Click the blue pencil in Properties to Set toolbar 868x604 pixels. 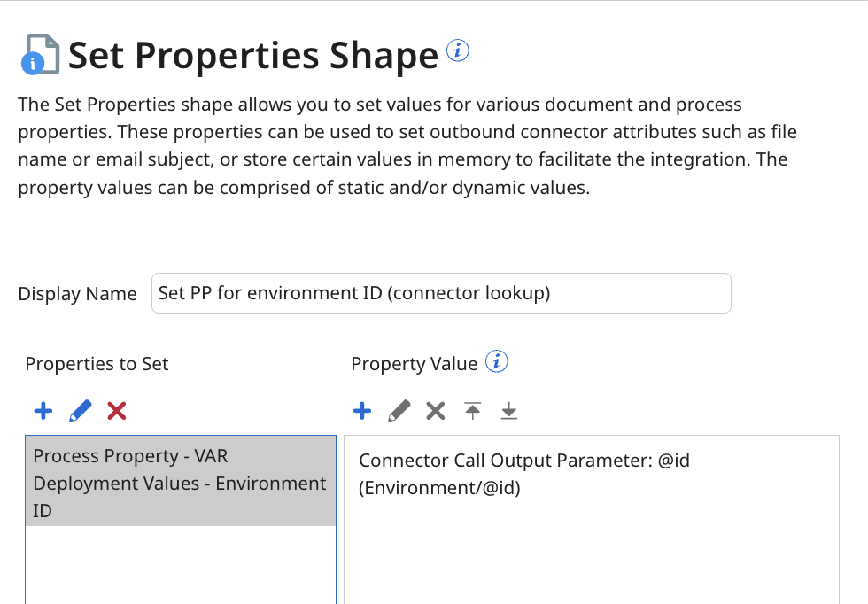click(x=79, y=410)
